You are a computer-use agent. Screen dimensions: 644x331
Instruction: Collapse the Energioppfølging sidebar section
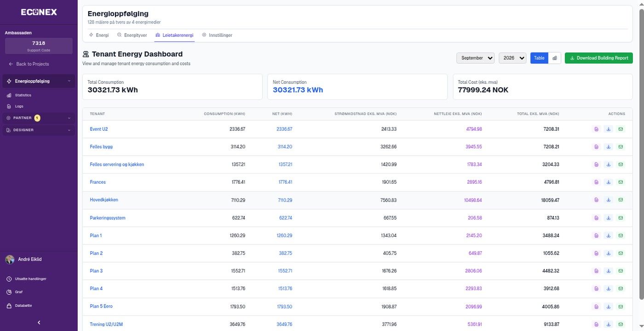[x=39, y=81]
